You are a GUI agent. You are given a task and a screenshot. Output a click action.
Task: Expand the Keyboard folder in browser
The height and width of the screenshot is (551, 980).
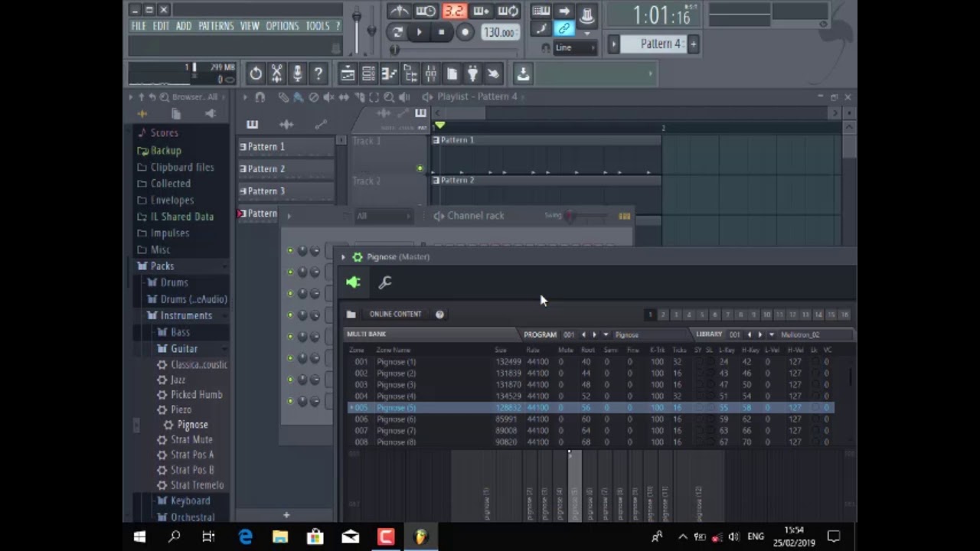pyautogui.click(x=190, y=501)
